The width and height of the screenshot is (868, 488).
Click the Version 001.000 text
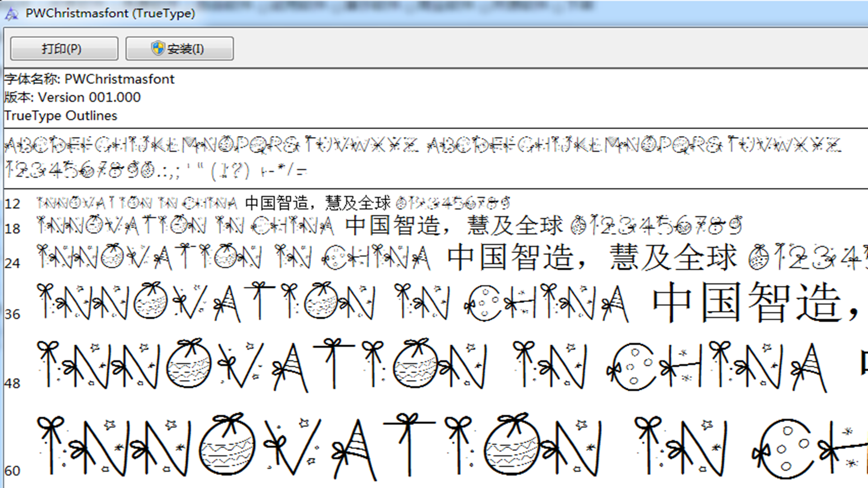(89, 97)
